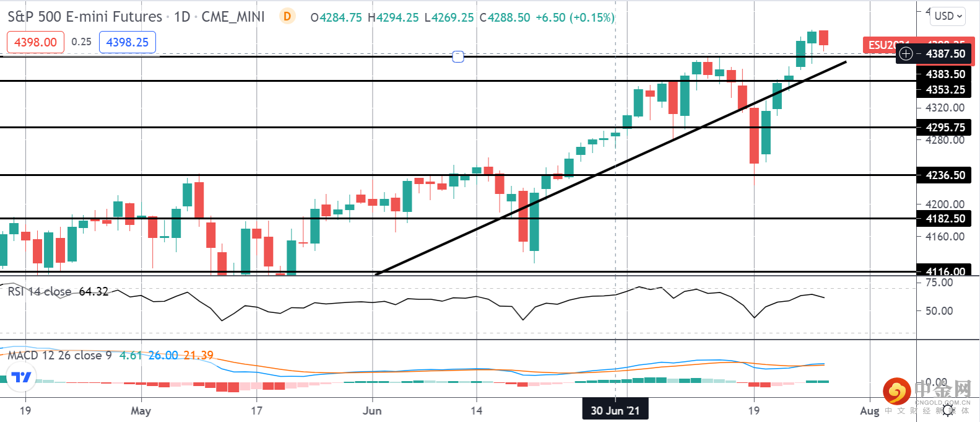This screenshot has width=980, height=422.
Task: Click the orange D delayed-data badge
Action: coord(287,16)
